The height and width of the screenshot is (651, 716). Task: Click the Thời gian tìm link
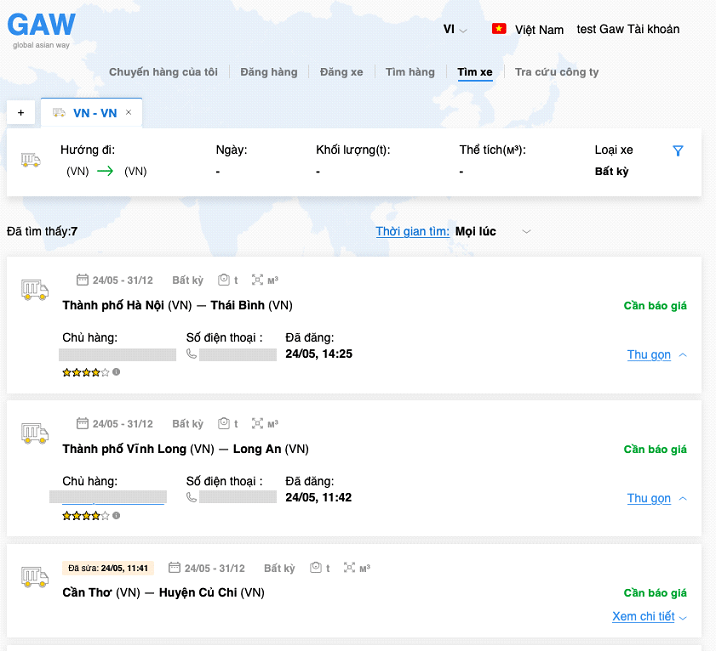(x=412, y=232)
